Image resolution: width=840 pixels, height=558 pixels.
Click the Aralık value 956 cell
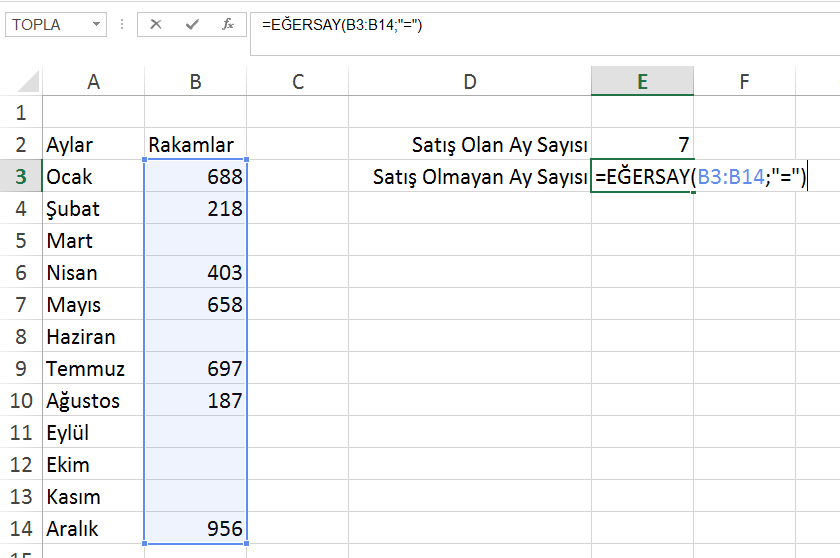pos(196,529)
